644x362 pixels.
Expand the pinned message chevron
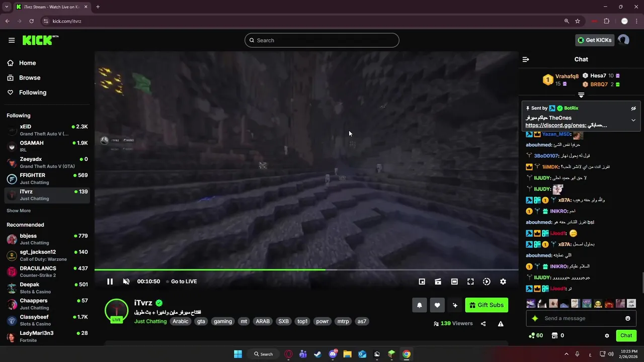633,120
